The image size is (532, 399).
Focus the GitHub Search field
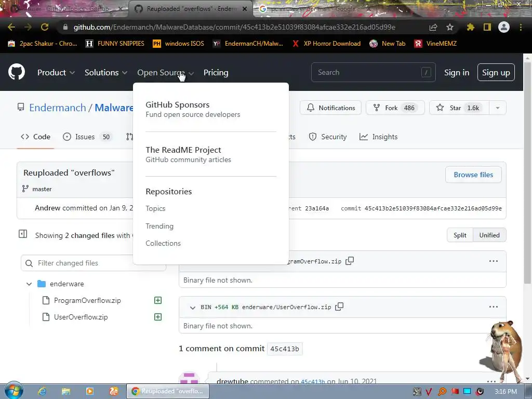pyautogui.click(x=373, y=72)
